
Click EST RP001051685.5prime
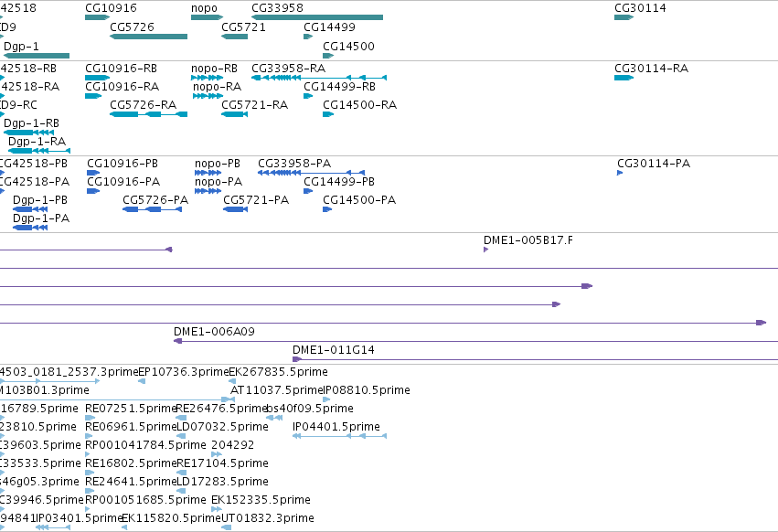(x=88, y=509)
